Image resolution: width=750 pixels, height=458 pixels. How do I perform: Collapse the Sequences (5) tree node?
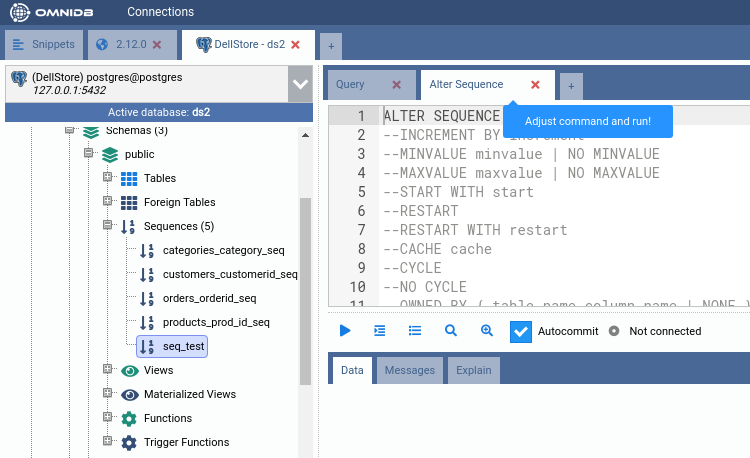108,226
